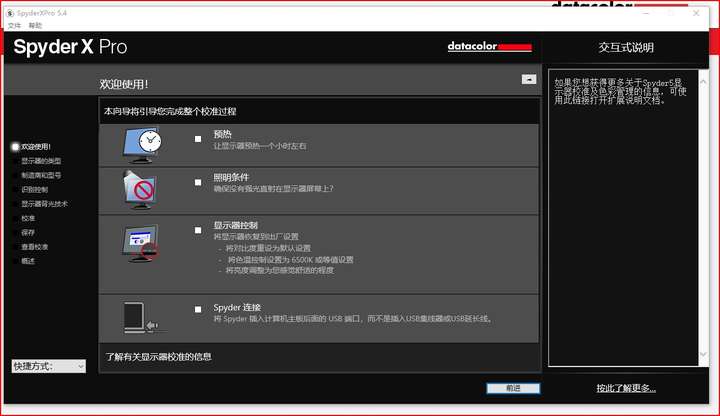Viewport: 720px width, 416px height.
Task: Close the SpyderXPro window
Action: [696, 13]
